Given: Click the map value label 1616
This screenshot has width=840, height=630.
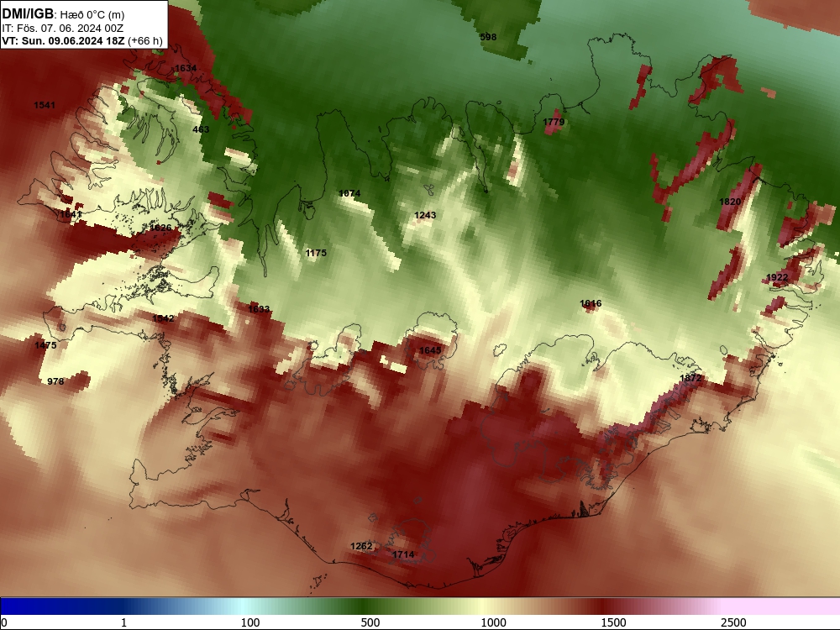Looking at the screenshot, I should click(591, 303).
